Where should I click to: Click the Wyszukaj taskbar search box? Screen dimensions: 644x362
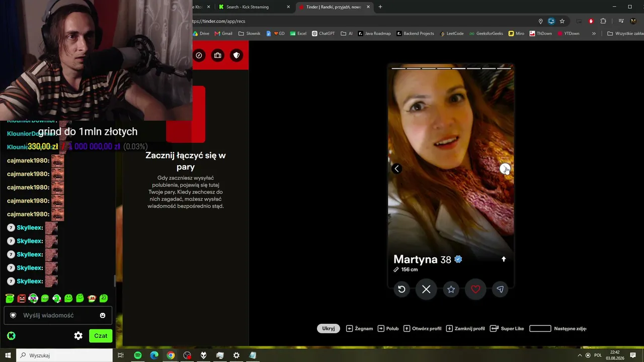pyautogui.click(x=65, y=355)
